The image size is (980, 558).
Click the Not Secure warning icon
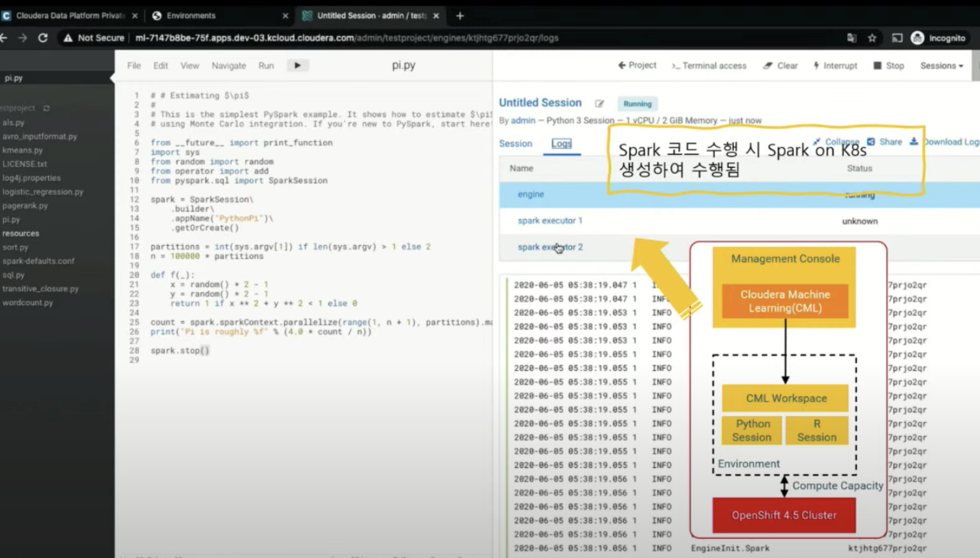[69, 38]
